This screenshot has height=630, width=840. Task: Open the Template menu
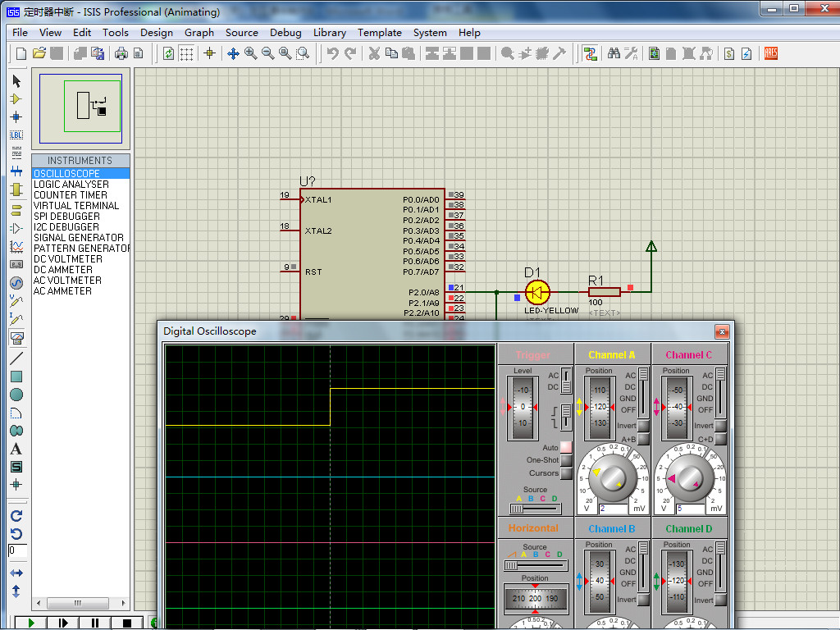click(380, 33)
